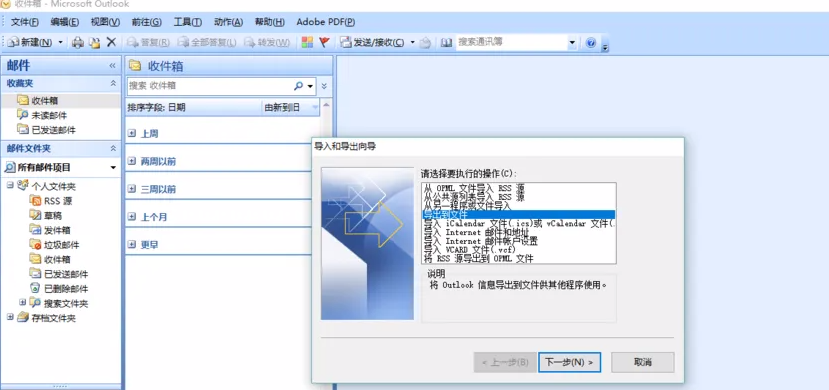The width and height of the screenshot is (829, 390).
Task: Click the 搜索 收件箱 search box
Action: 209,86
